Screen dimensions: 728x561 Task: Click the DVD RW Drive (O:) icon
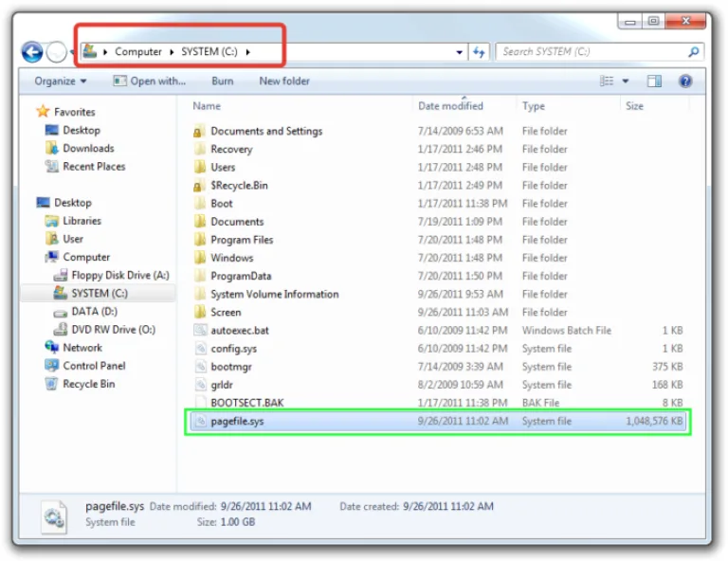click(61, 330)
